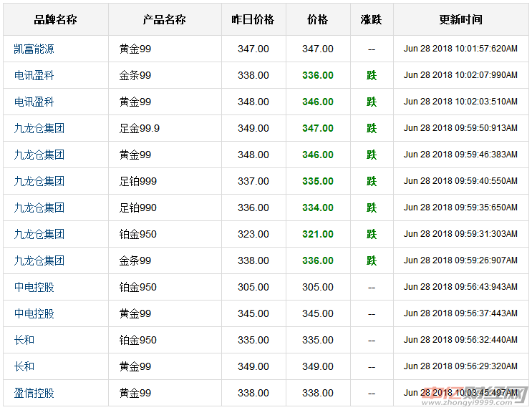Click the 昨日价格 column header
532x410 pixels.
click(x=253, y=19)
